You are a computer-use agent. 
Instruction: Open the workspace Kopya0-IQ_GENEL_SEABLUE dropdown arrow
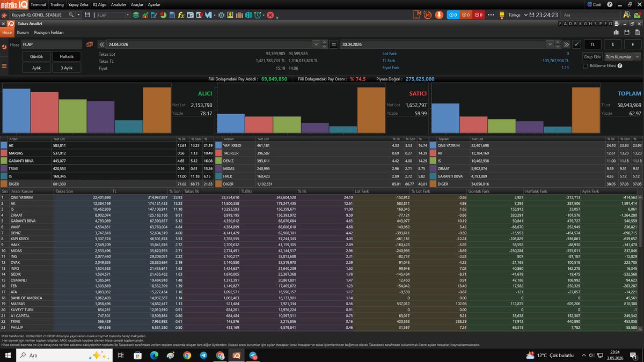click(78, 15)
